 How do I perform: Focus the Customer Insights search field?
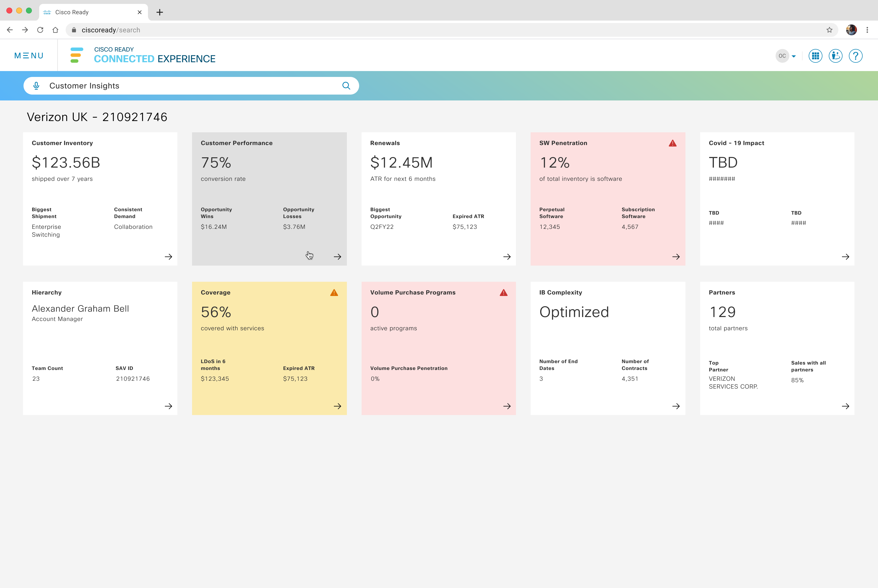191,86
